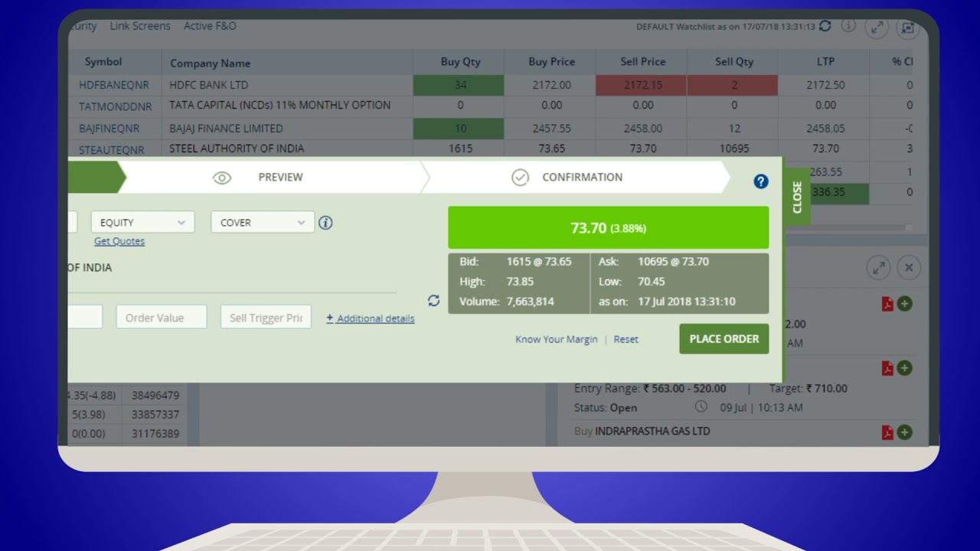Sort by Buy Qty column header
This screenshot has width=980, height=551.
461,62
